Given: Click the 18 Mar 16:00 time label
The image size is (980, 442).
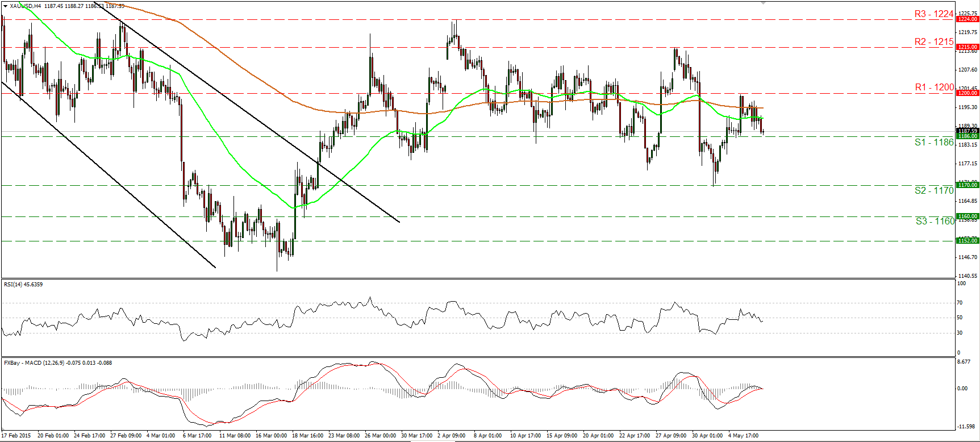Looking at the screenshot, I should [308, 436].
